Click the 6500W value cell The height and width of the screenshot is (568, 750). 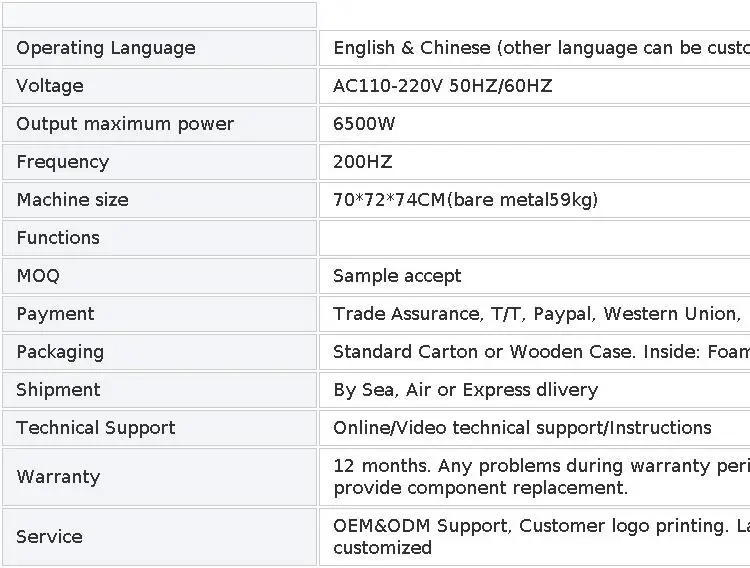(364, 124)
